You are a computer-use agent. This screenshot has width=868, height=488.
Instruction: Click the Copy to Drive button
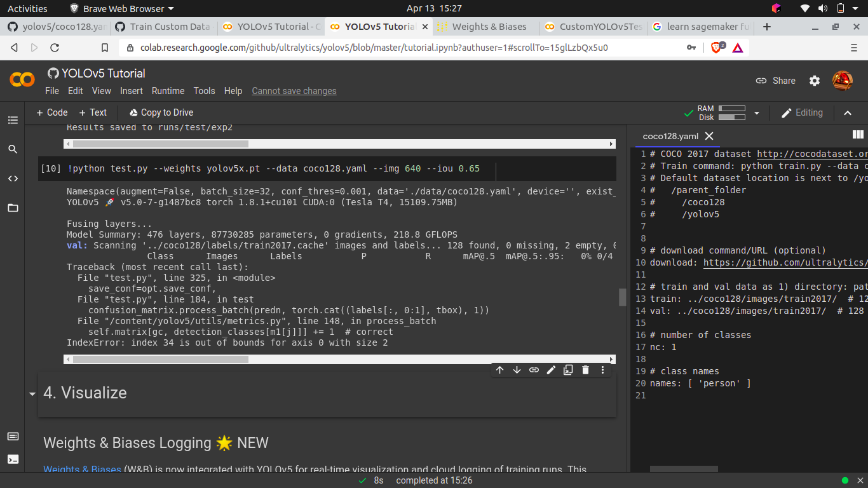click(x=161, y=112)
